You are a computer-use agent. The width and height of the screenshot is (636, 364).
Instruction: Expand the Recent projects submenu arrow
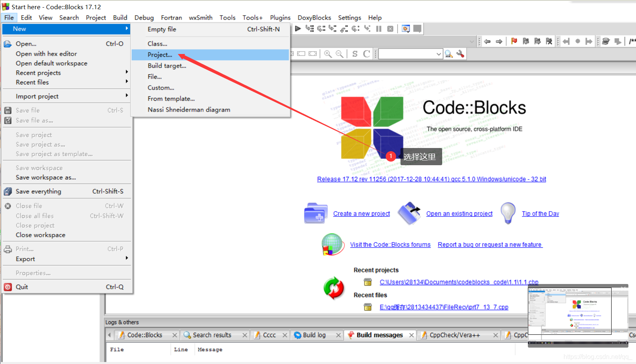[x=127, y=72]
